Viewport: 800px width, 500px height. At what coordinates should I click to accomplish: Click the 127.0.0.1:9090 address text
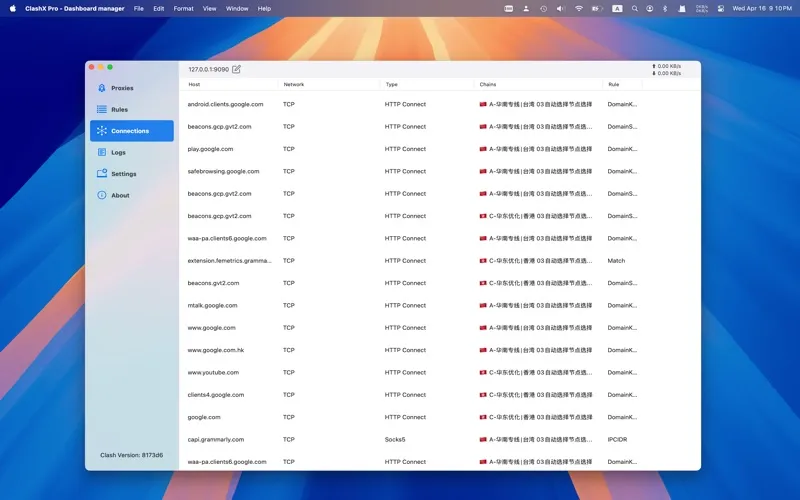tap(208, 69)
